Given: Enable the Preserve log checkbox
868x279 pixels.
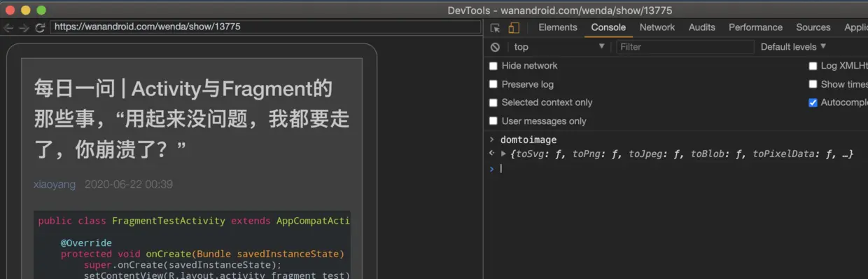Looking at the screenshot, I should 493,84.
